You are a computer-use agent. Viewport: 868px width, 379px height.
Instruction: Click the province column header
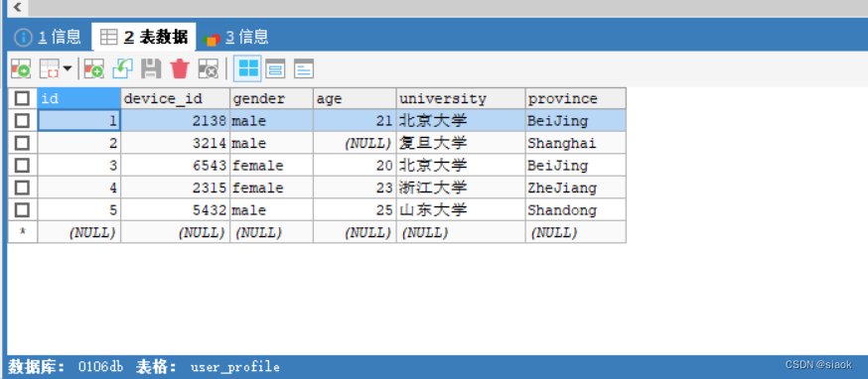(576, 98)
